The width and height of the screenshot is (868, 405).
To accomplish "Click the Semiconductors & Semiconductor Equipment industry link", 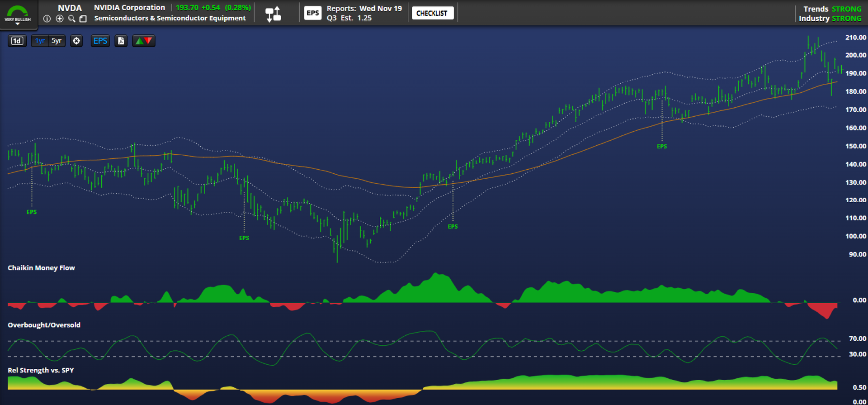I will [170, 18].
